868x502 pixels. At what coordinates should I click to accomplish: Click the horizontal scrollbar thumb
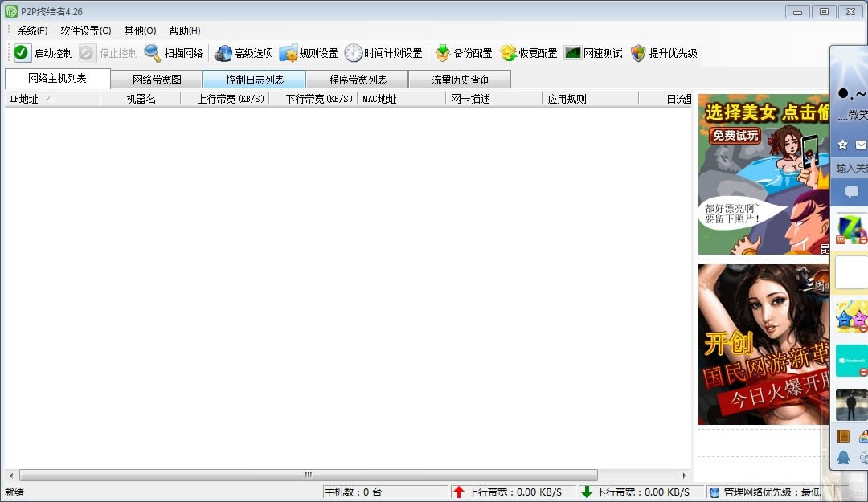pyautogui.click(x=308, y=475)
